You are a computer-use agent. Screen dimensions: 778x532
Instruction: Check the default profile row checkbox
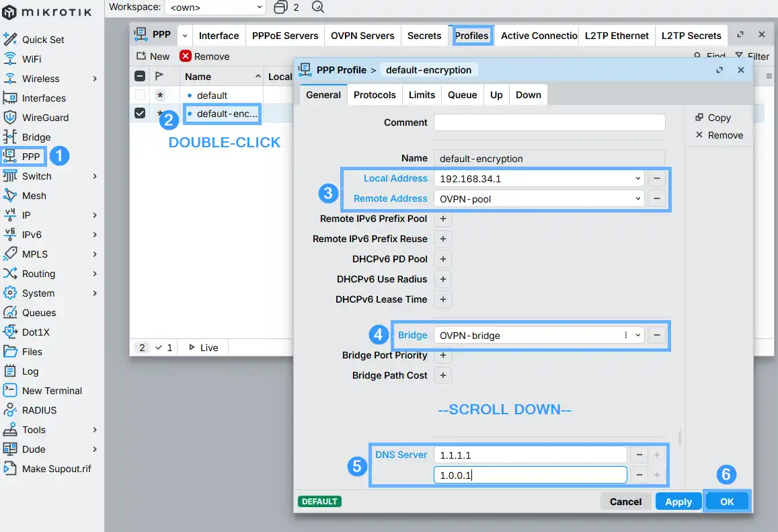140,95
